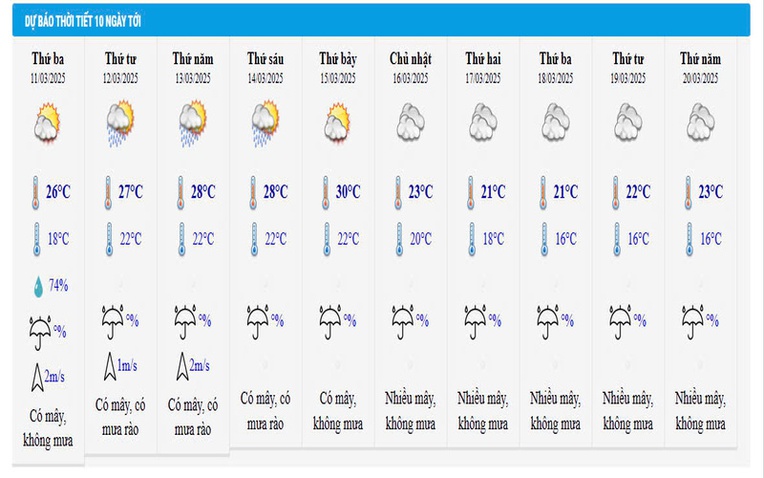Click 'Có mây, không mưa' under 15/03/2025

(338, 411)
